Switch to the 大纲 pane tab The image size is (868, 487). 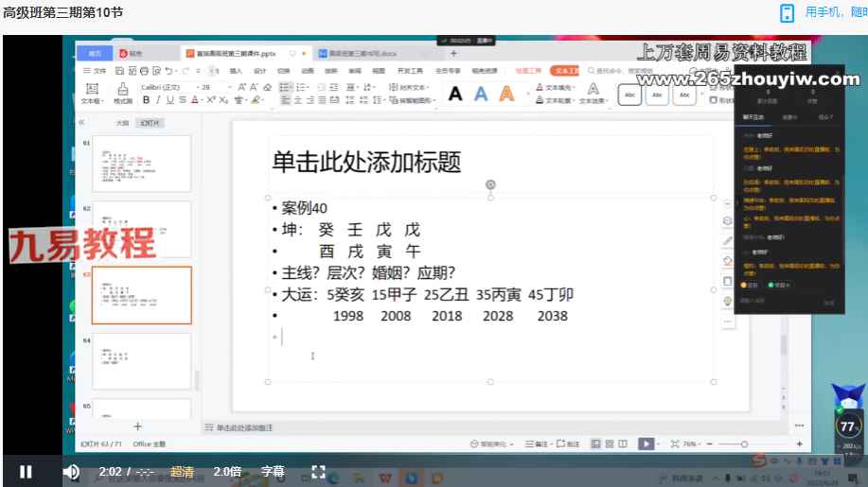(x=122, y=123)
